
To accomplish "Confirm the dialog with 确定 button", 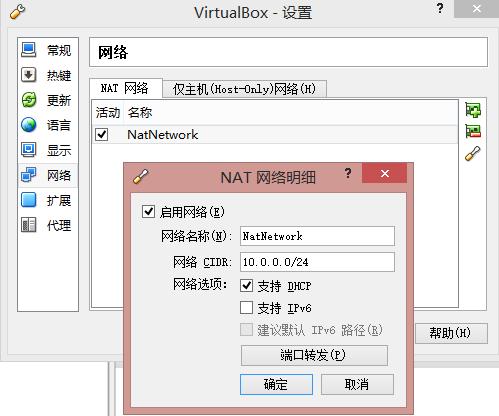I will coord(276,384).
